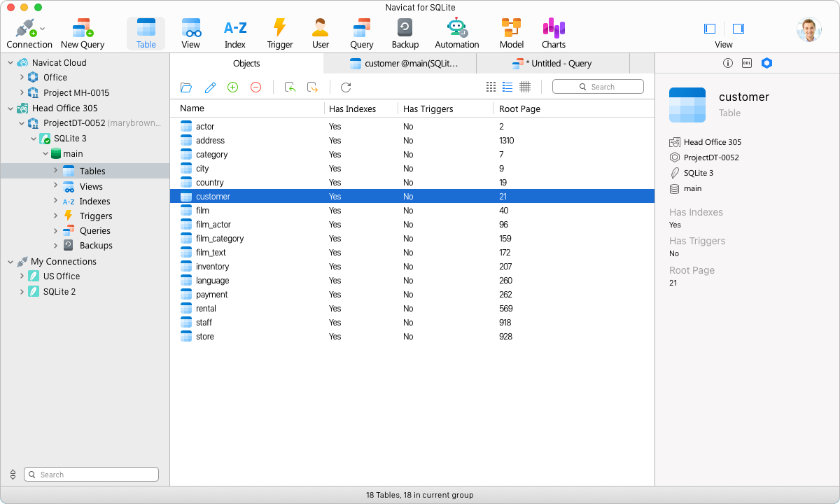Screen dimensions: 840x504
Task: Click the green New Table plus icon
Action: [x=233, y=87]
